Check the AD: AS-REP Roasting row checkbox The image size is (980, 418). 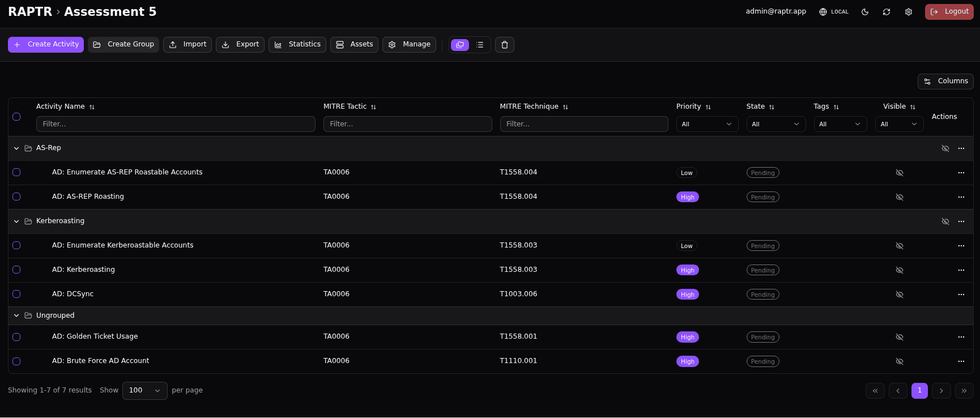click(16, 197)
